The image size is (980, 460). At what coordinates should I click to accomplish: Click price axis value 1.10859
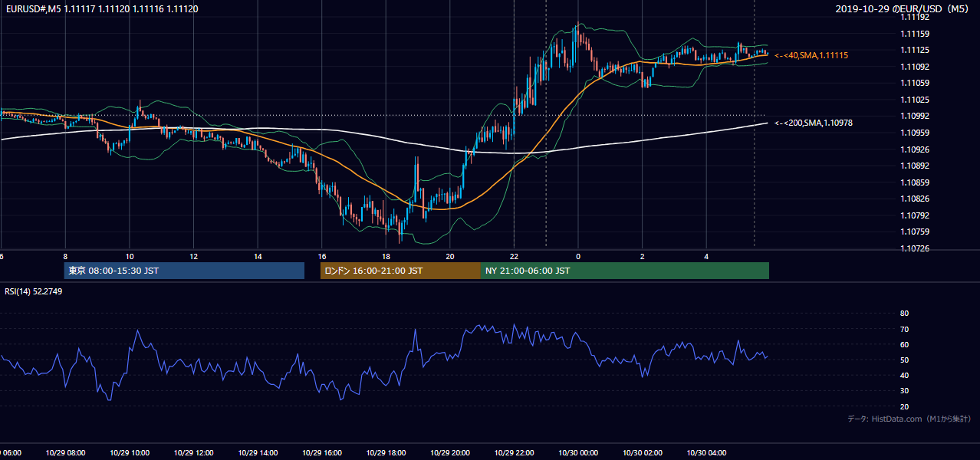coord(915,182)
